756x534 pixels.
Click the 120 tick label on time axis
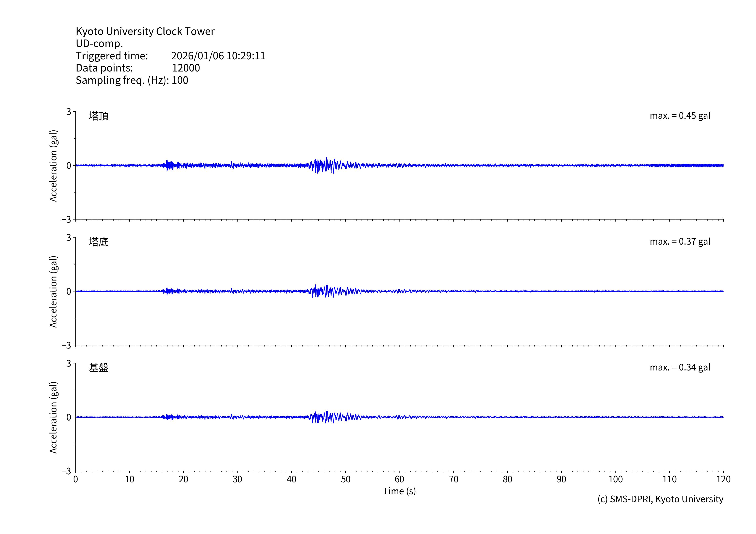(x=723, y=479)
